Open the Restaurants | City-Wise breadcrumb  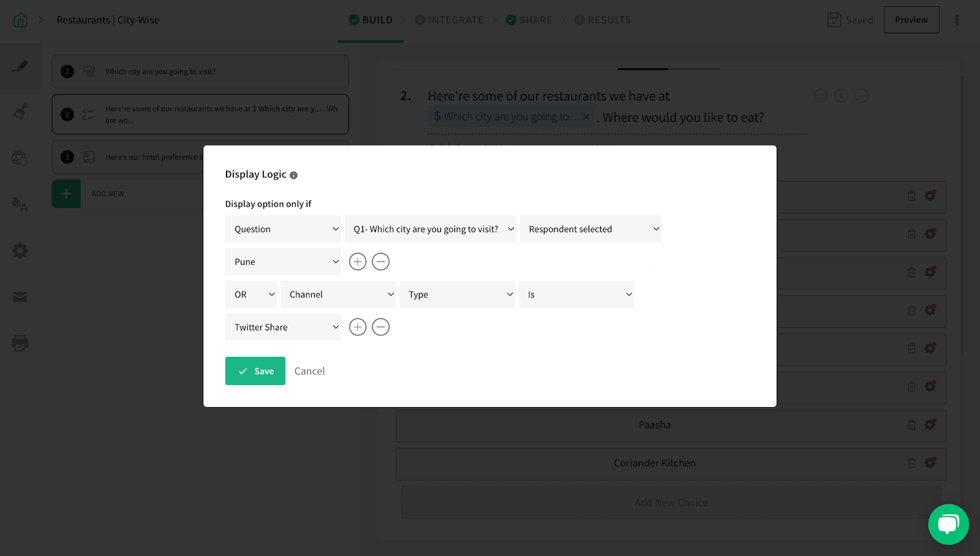pyautogui.click(x=108, y=20)
